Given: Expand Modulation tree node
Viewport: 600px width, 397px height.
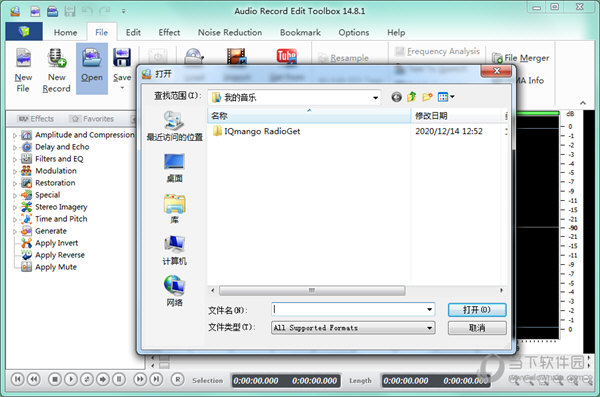Looking at the screenshot, I should click(15, 171).
